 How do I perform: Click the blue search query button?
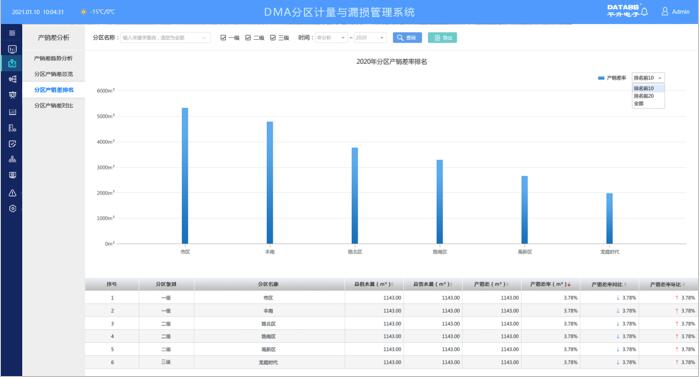(407, 38)
